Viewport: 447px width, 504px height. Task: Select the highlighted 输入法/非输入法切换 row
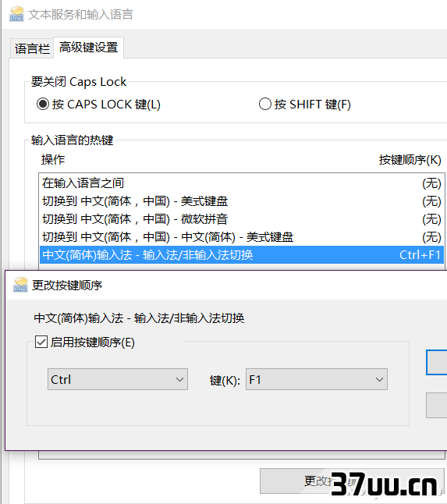(x=242, y=255)
